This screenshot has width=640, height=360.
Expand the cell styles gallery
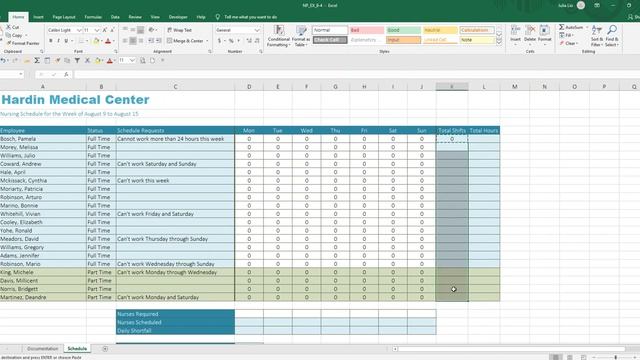point(499,42)
